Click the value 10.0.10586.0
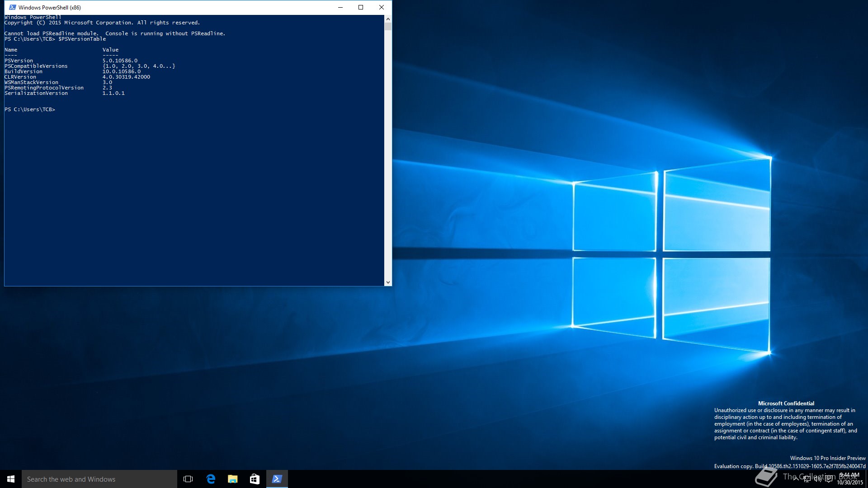868x488 pixels. click(x=122, y=71)
